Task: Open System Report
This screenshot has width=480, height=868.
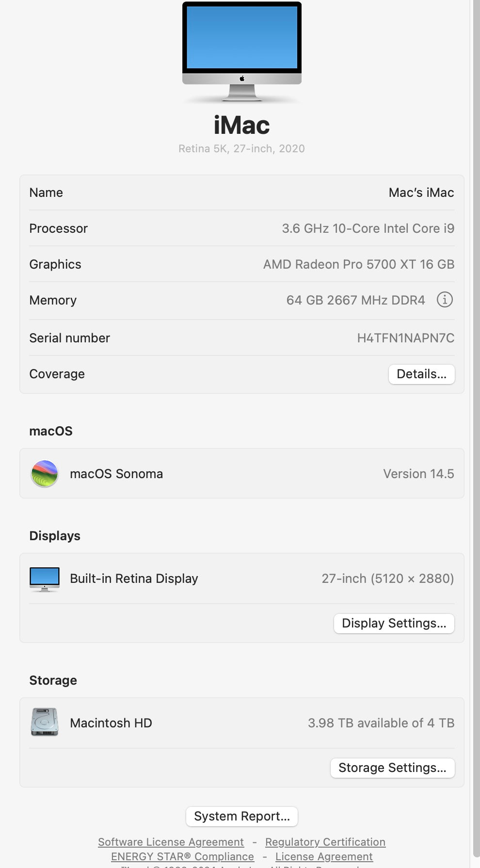Action: 241,816
